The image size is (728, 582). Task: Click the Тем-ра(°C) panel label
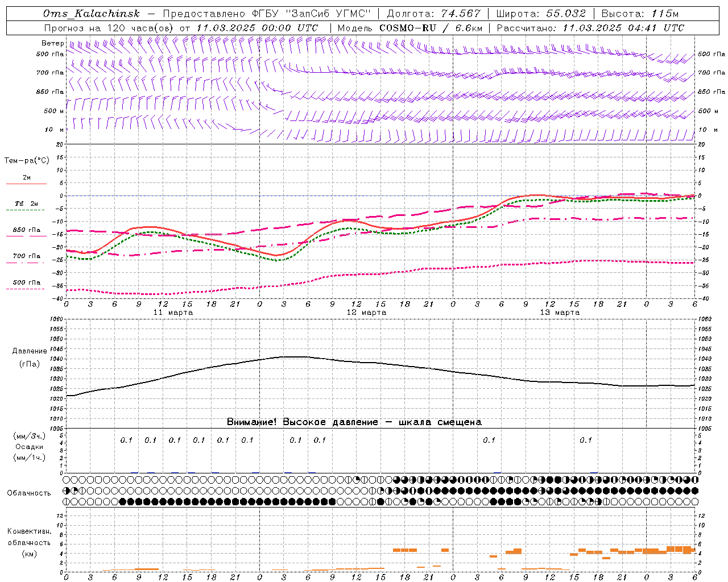click(x=27, y=161)
